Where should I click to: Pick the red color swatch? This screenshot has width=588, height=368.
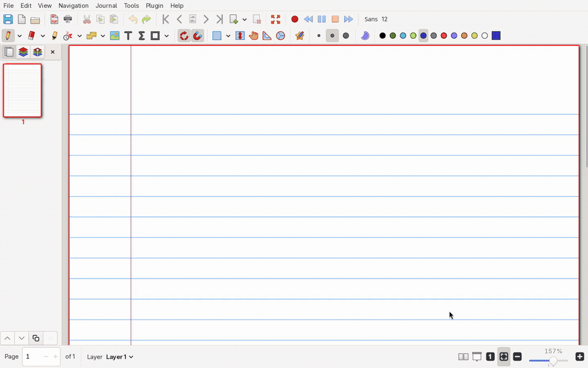tap(443, 36)
